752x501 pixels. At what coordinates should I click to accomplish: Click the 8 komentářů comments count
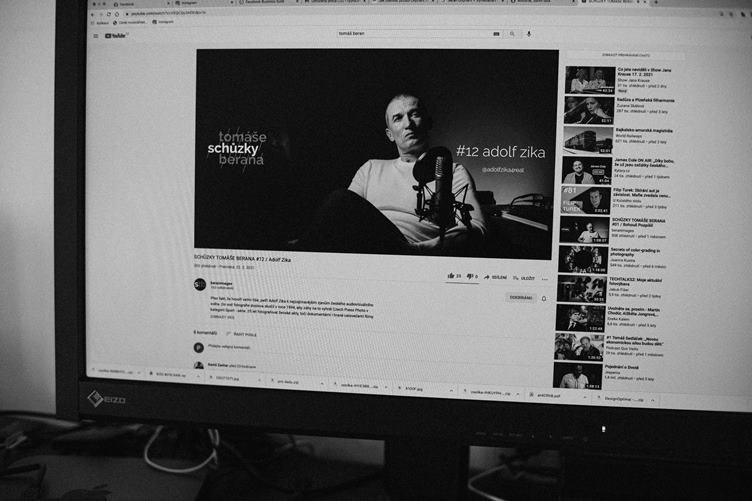205,333
